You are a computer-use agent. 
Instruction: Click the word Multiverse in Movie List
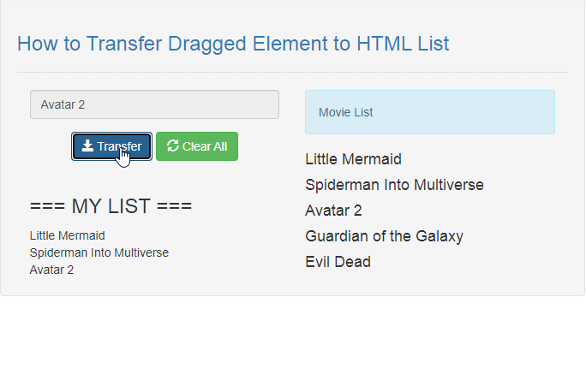449,185
